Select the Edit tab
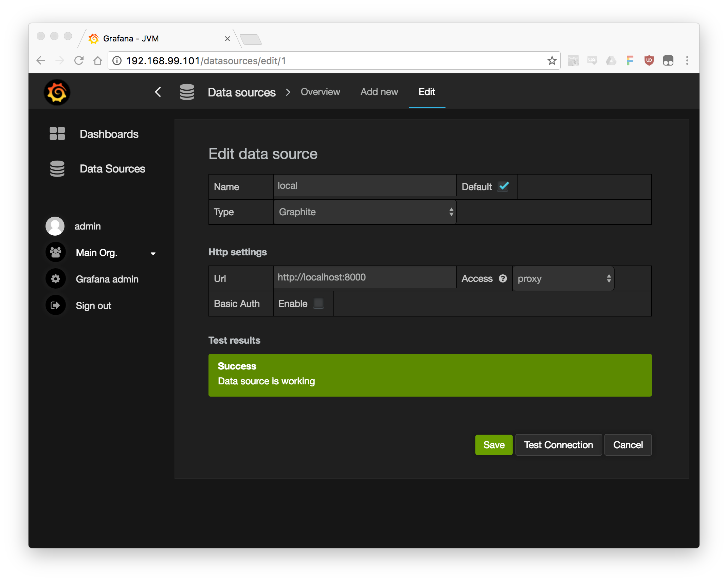 pos(427,92)
